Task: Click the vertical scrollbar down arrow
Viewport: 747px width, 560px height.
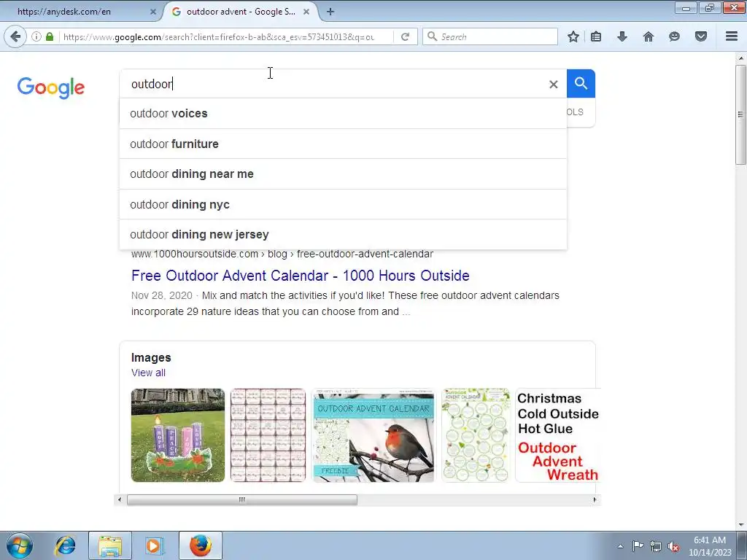Action: pos(740,525)
